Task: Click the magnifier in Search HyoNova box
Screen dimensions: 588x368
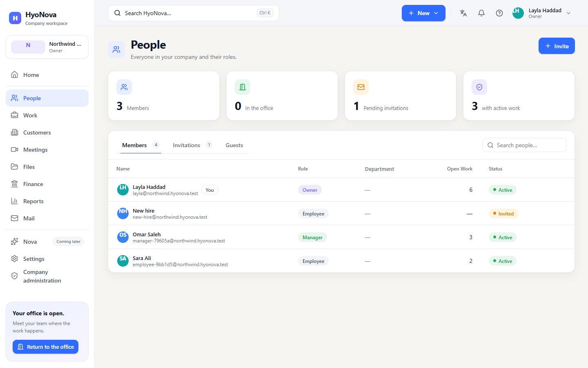Action: click(117, 13)
